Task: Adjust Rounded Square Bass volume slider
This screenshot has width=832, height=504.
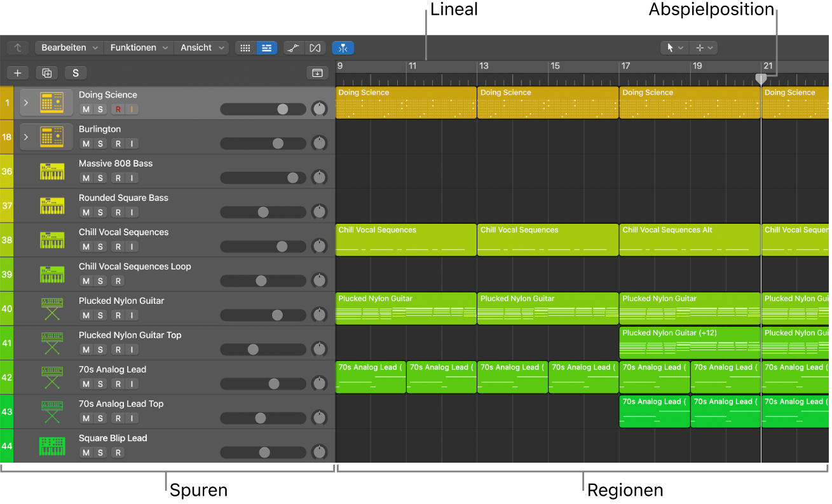Action: point(263,212)
